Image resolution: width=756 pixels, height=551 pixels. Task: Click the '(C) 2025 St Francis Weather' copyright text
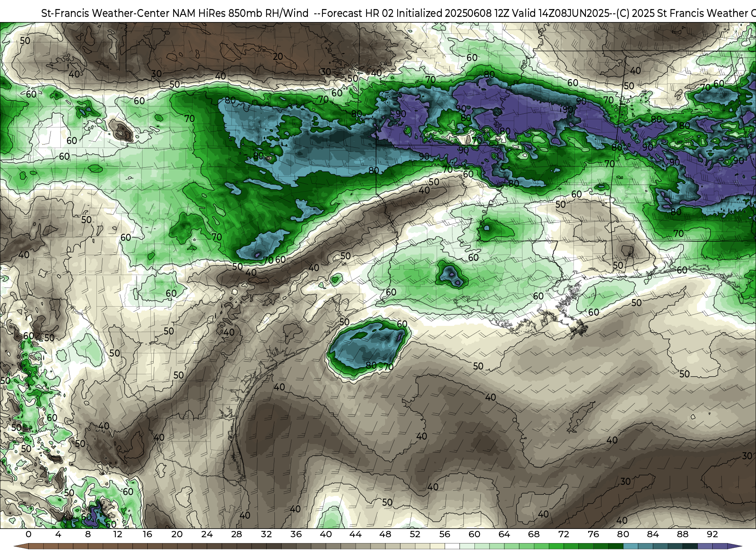[683, 13]
